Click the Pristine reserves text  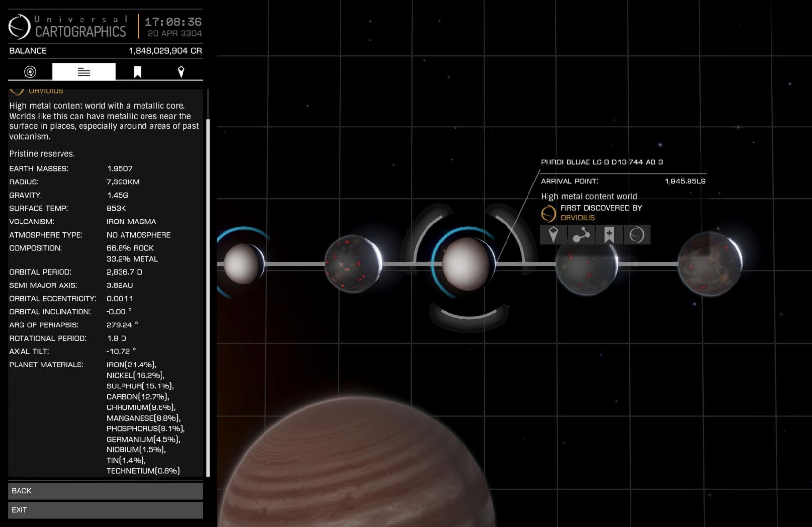42,154
